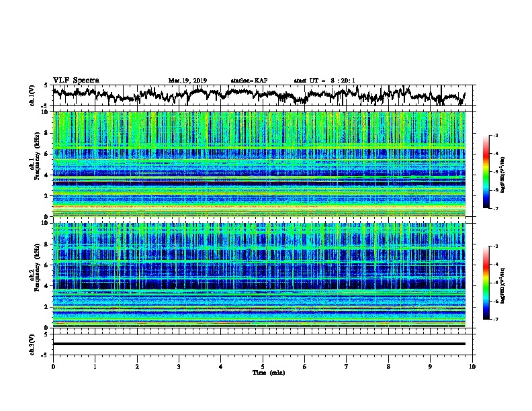The height and width of the screenshot is (411, 532).
Task: Click the 'ch.3(V)' axis label
Action: tap(32, 345)
